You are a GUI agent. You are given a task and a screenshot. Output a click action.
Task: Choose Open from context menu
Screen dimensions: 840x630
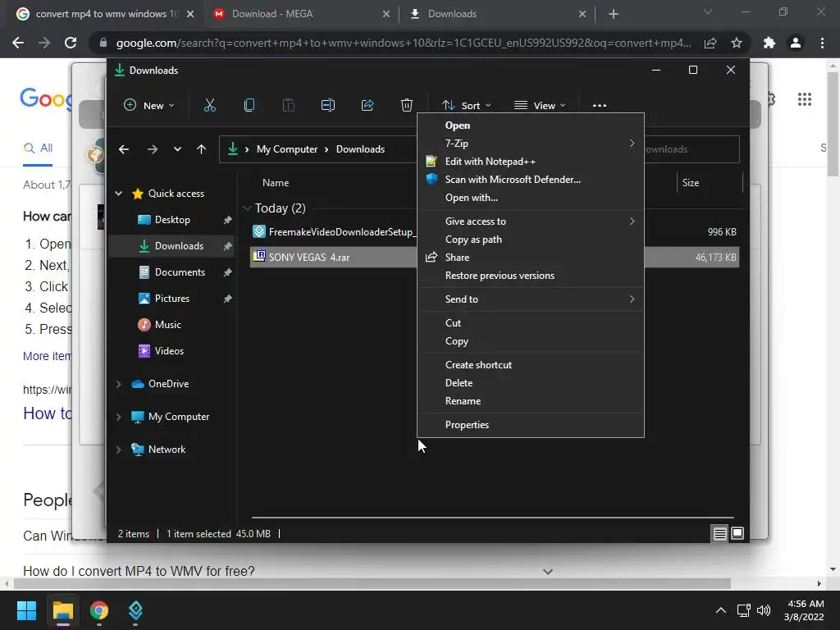point(531,126)
